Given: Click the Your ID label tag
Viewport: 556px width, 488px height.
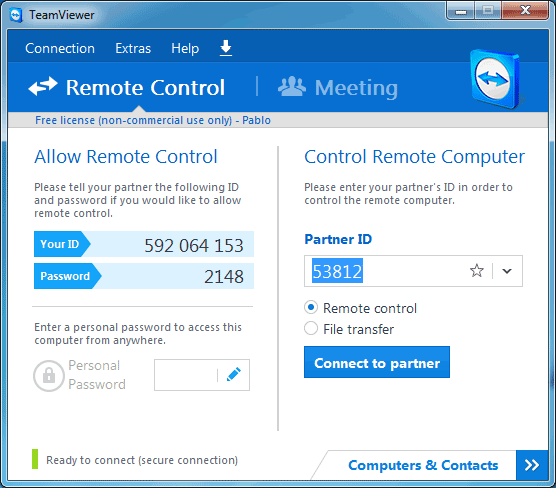Looking at the screenshot, I should click(x=62, y=244).
